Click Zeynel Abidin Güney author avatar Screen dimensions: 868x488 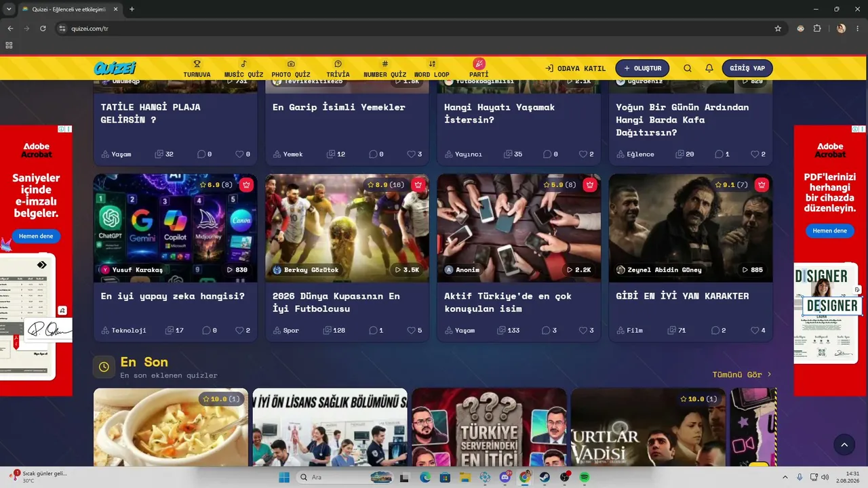click(620, 270)
